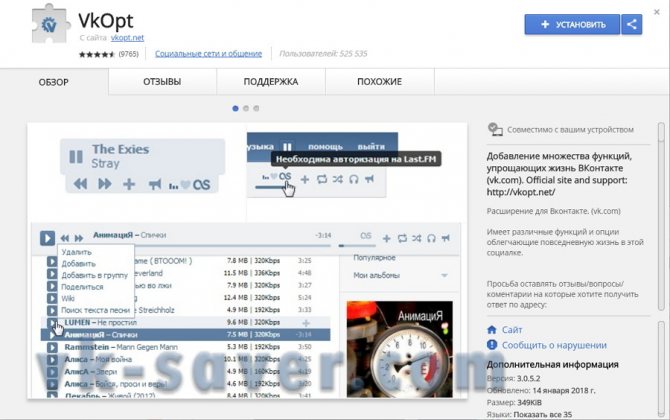Click the large play button of main player
The width and height of the screenshot is (670, 420).
47,238
